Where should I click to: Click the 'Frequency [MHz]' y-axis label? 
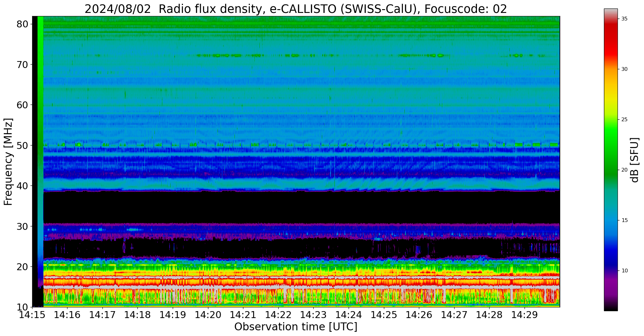8,162
